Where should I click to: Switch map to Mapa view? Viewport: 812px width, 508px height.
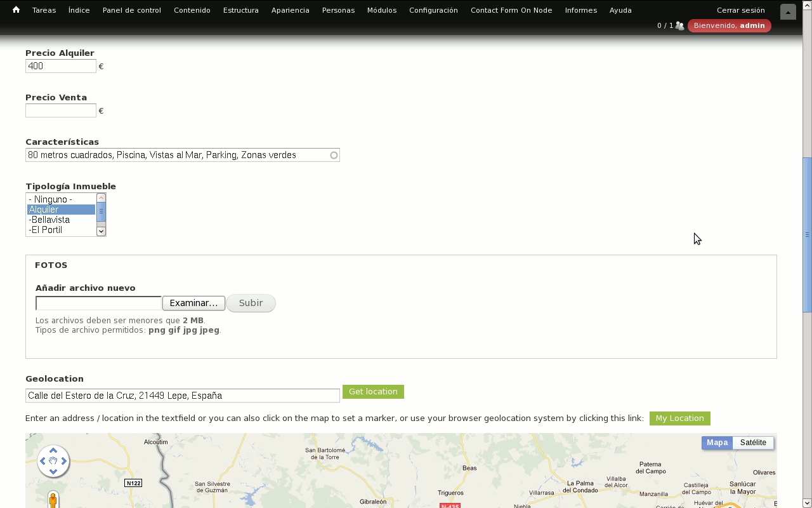pos(717,443)
